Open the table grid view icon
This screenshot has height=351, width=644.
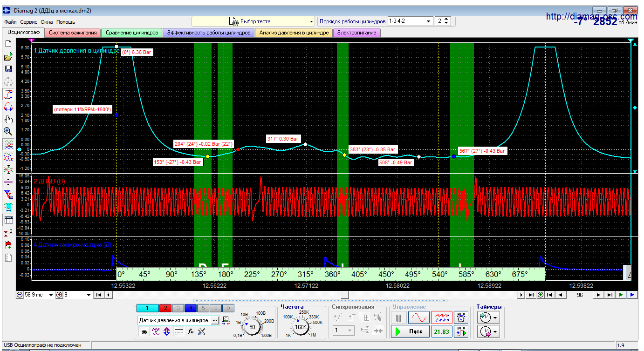(8, 220)
